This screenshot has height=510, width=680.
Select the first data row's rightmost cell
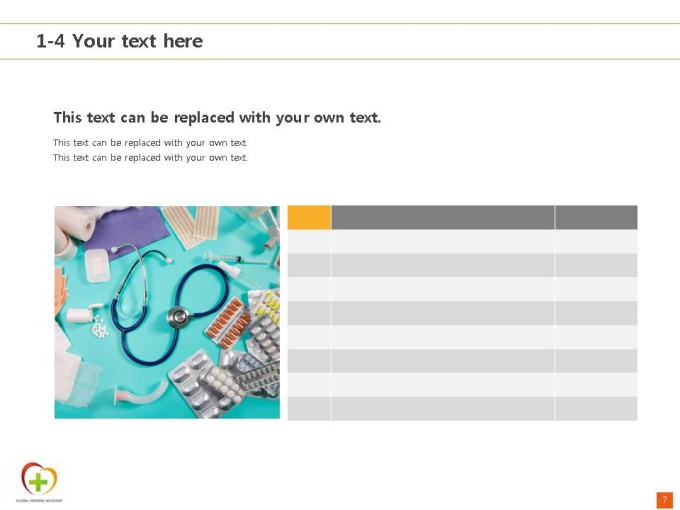(x=596, y=242)
